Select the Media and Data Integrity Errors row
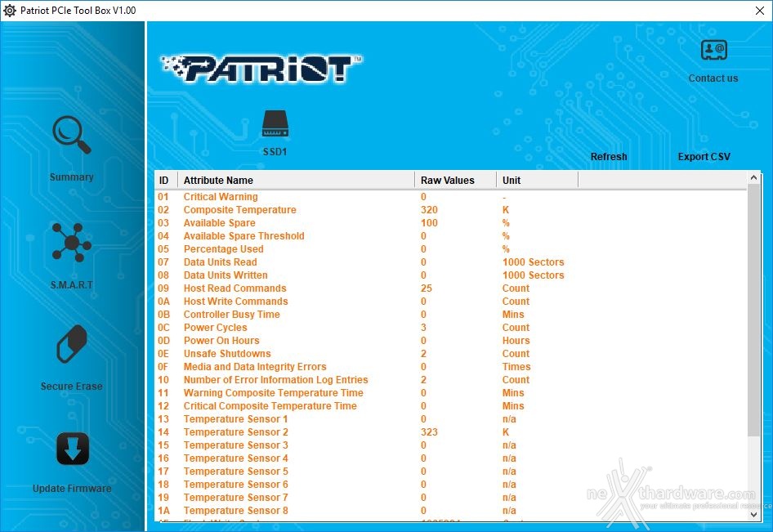The image size is (773, 532). pyautogui.click(x=450, y=366)
